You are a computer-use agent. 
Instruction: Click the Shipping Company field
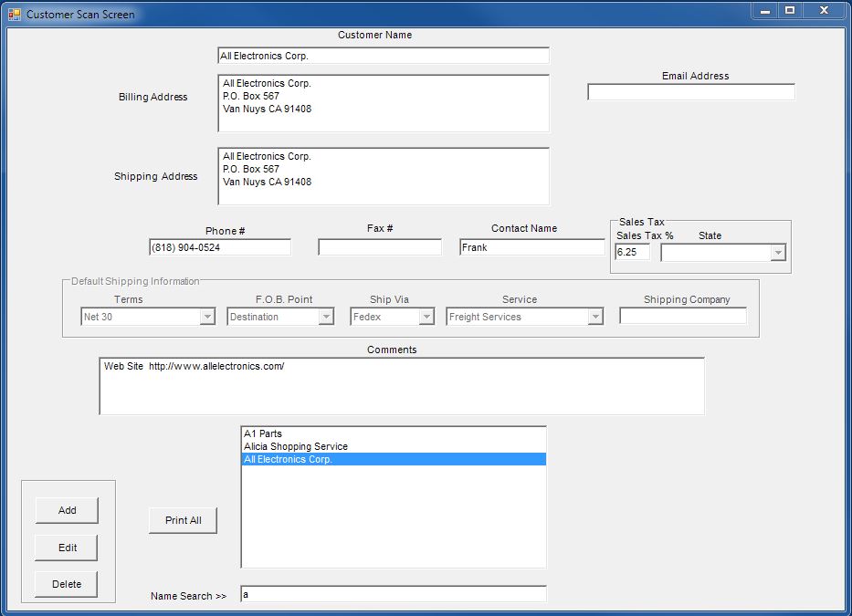pos(683,316)
